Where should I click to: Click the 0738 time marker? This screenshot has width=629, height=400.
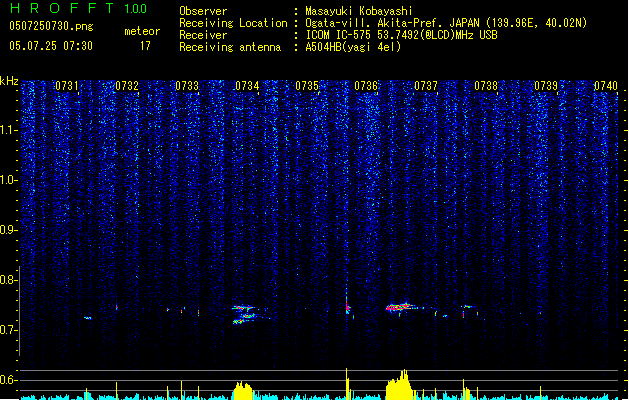click(x=486, y=85)
